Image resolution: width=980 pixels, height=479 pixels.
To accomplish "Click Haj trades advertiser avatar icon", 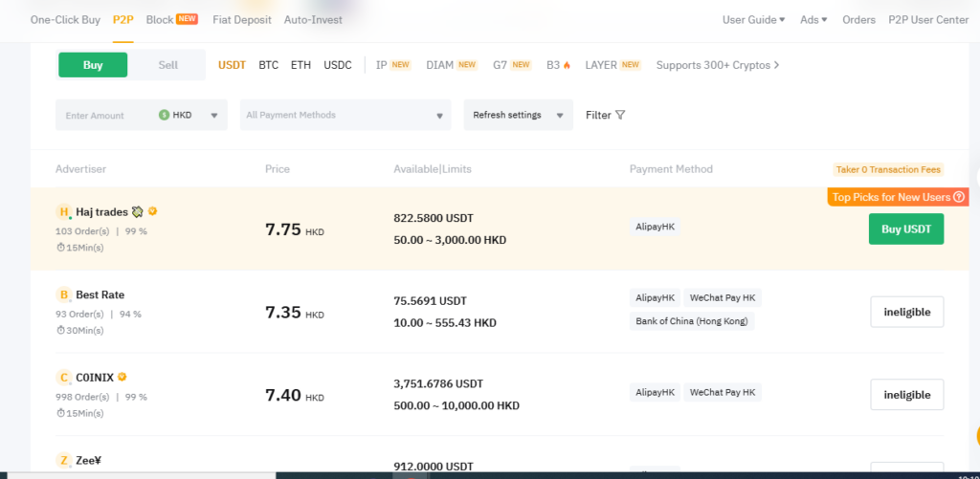I will (64, 212).
